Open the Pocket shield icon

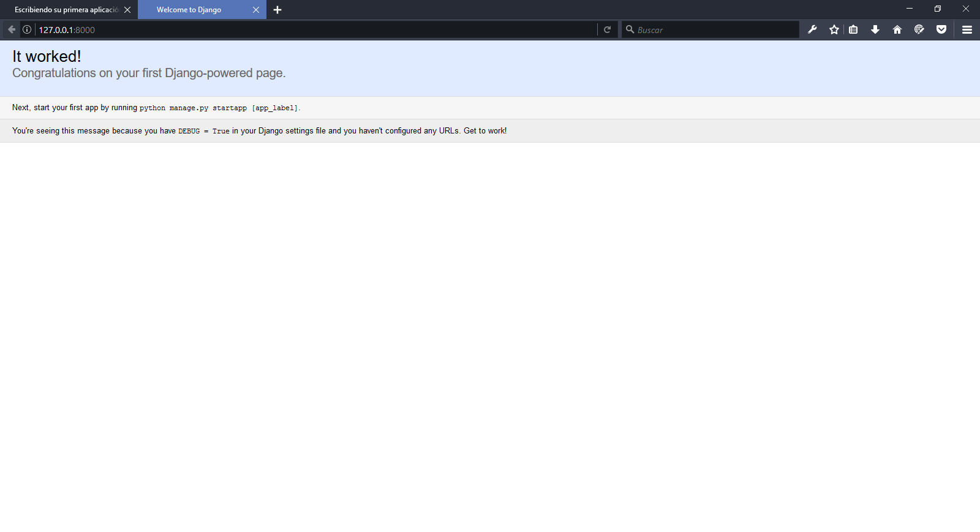pyautogui.click(x=941, y=29)
